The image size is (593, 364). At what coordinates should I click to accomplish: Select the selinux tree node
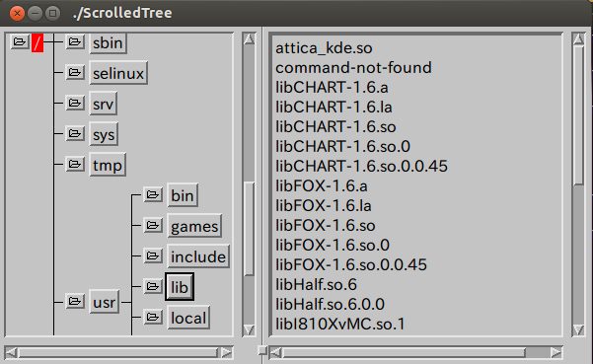118,73
